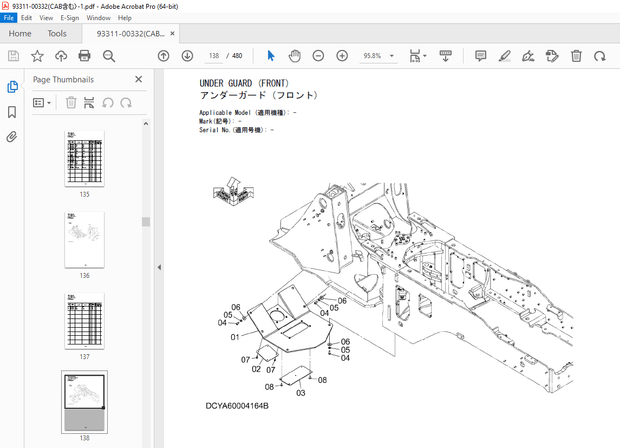Add document to starred with star icon
Image resolution: width=620 pixels, height=448 pixels.
[x=37, y=56]
